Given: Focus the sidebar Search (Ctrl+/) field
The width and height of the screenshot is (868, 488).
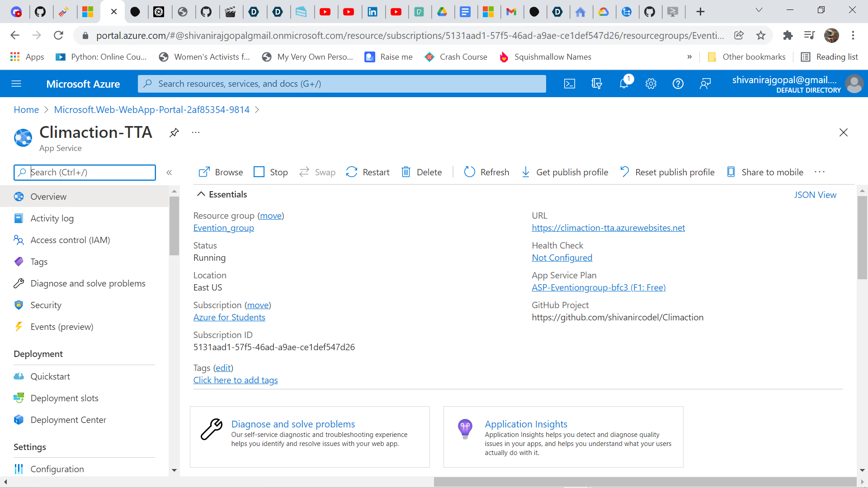Looking at the screenshot, I should coord(90,172).
